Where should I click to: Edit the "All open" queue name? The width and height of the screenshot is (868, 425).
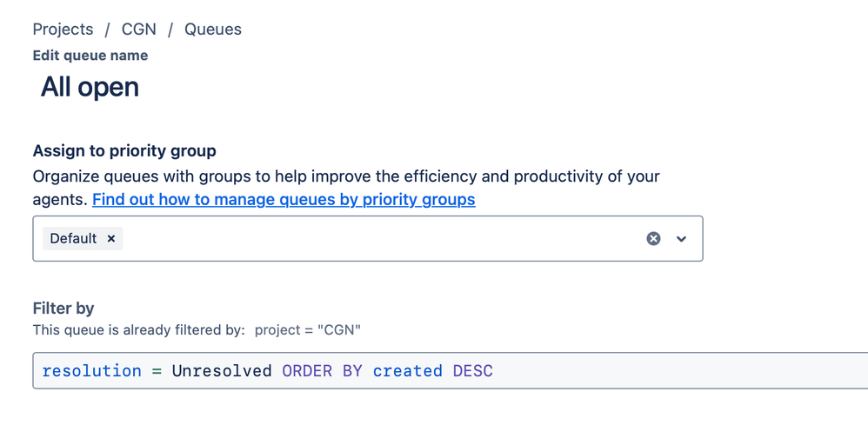coord(90,87)
